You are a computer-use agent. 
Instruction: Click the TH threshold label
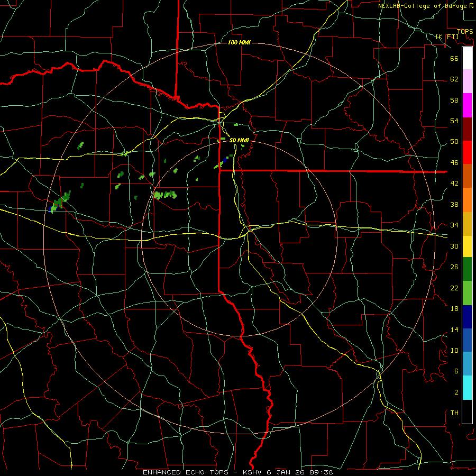coord(454,413)
